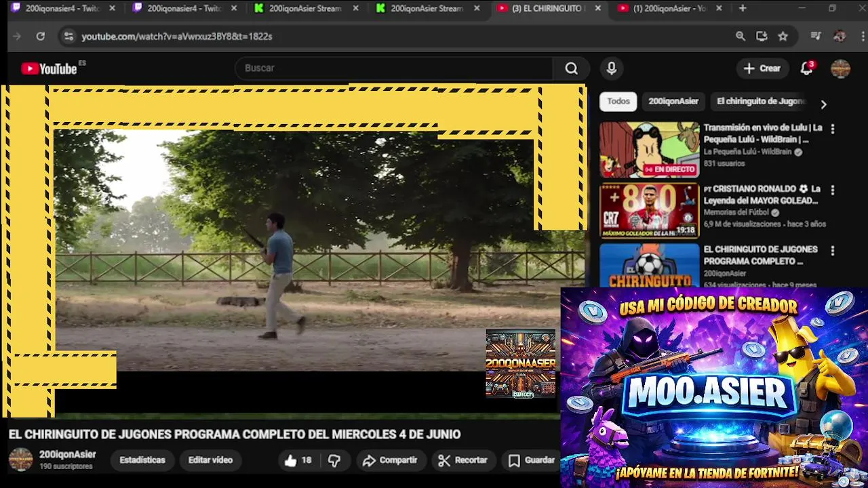This screenshot has width=868, height=488.
Task: Open options menu for Cristiano Ronaldo video
Action: pyautogui.click(x=833, y=190)
